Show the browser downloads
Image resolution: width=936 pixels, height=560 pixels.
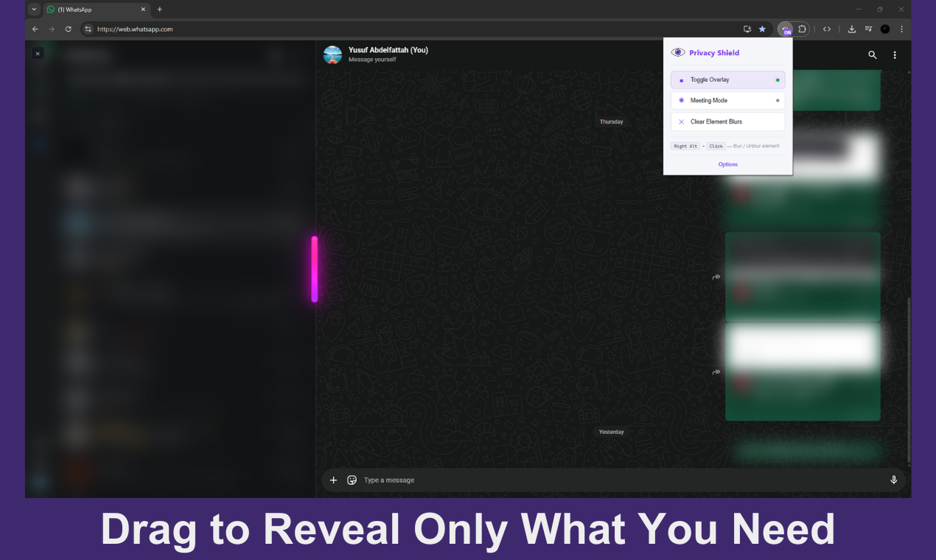click(x=852, y=29)
